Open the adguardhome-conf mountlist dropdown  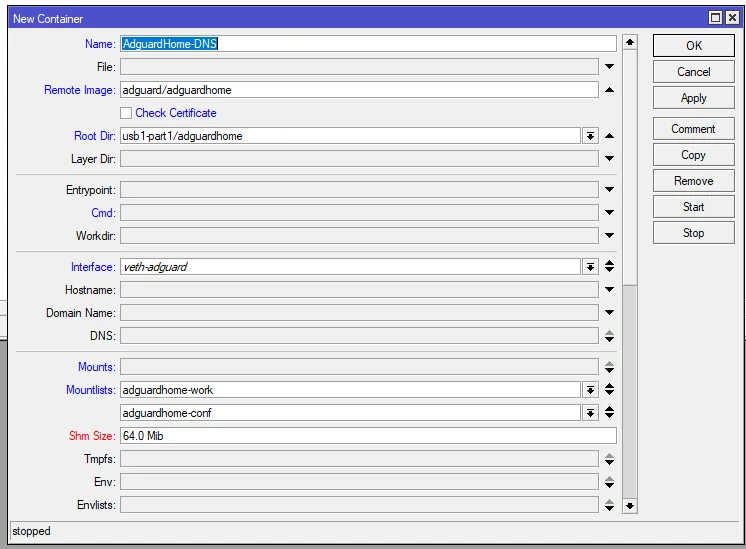click(x=590, y=413)
